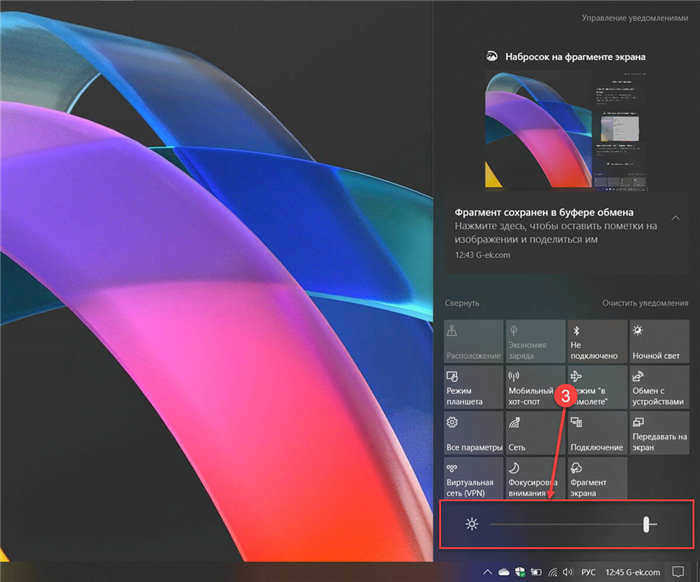Click the middle of the brightness slider track
Image resolution: width=700 pixels, height=582 pixels.
[x=573, y=524]
